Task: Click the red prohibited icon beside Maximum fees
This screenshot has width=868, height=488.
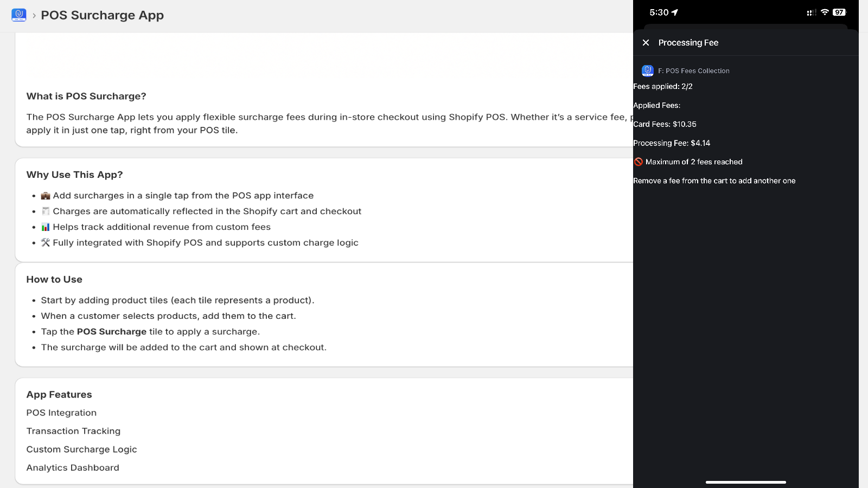Action: coord(639,162)
